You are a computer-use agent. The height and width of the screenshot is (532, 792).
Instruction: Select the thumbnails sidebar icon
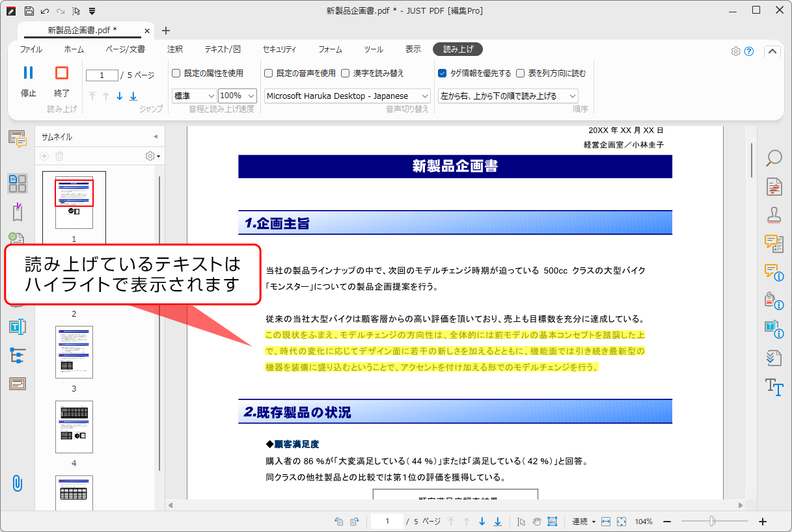(18, 183)
